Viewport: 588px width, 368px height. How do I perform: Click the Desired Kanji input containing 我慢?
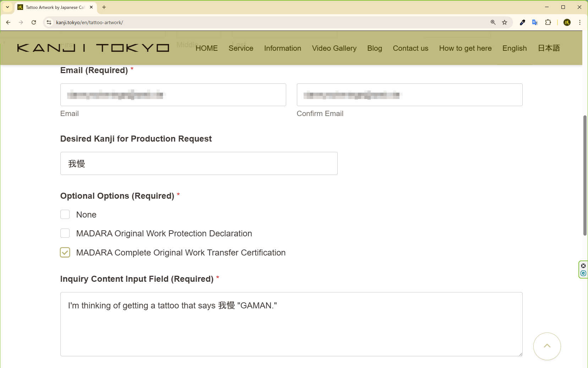pyautogui.click(x=198, y=163)
